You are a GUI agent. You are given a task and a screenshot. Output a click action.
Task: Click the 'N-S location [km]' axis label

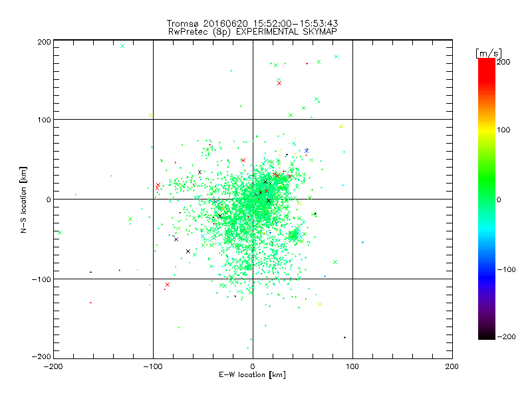click(23, 199)
